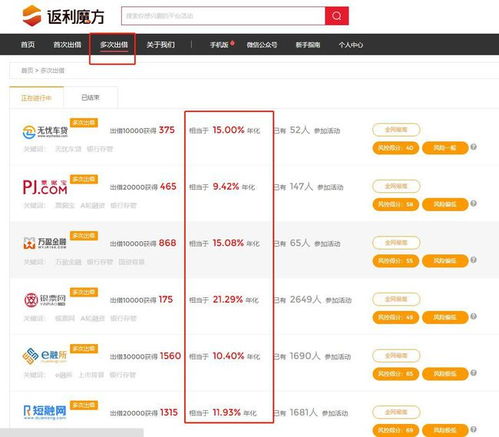
Task: Click the 10.40% annualized rate text
Action: (x=228, y=356)
